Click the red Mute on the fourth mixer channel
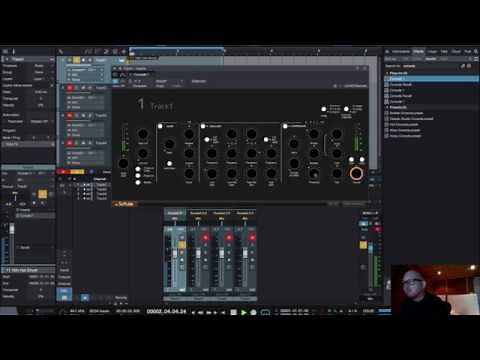Screen dimensions: 480x360 [x=252, y=238]
